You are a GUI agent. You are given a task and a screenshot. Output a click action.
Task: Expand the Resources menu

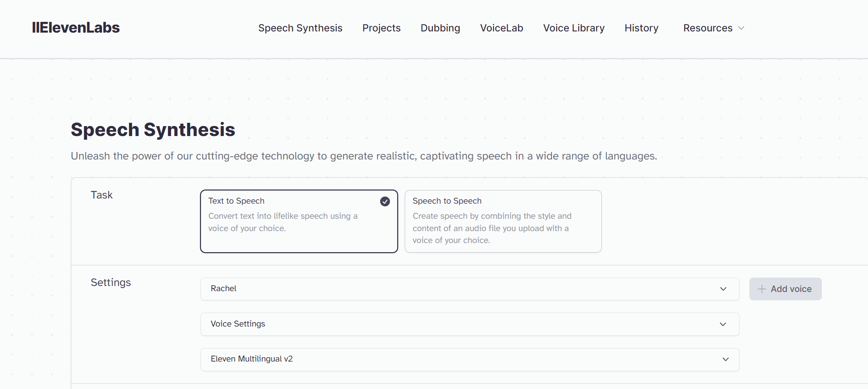click(714, 28)
